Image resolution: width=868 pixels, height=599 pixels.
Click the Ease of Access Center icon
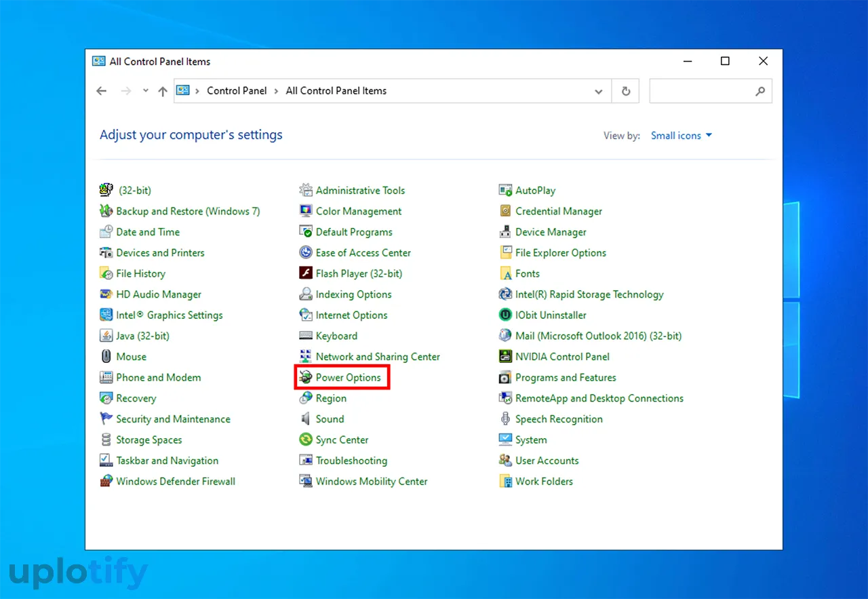pyautogui.click(x=306, y=253)
